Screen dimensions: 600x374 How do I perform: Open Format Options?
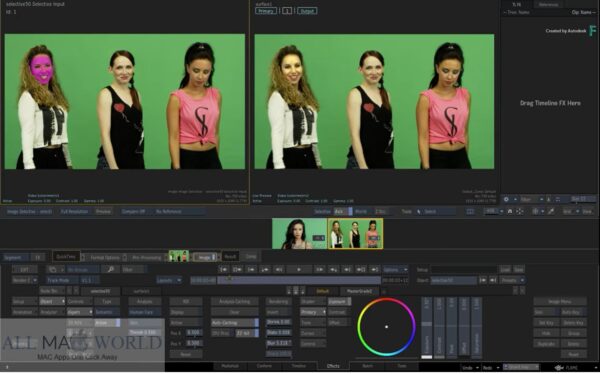click(105, 257)
